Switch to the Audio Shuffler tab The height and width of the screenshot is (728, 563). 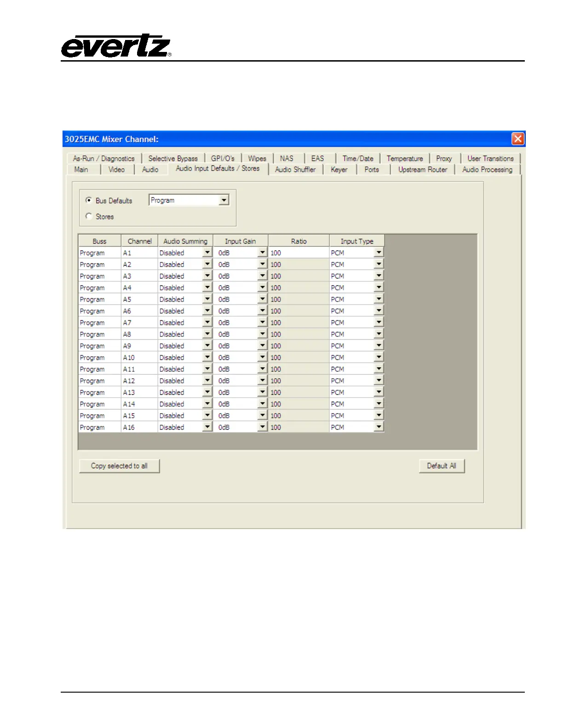tap(295, 170)
